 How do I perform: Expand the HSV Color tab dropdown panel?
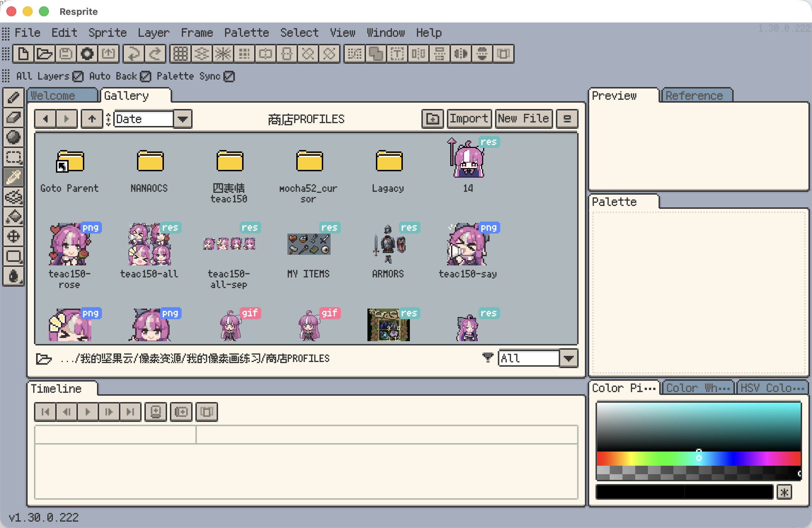pos(772,388)
